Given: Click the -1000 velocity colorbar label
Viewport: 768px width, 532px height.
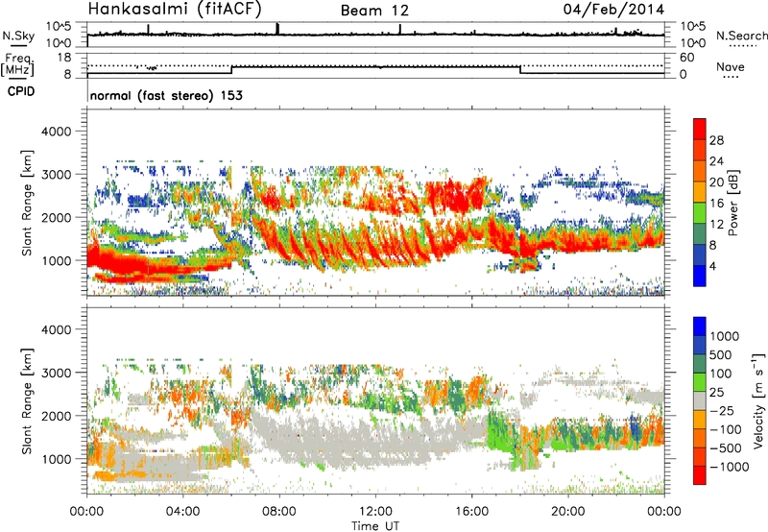Looking at the screenshot, I should (x=730, y=467).
